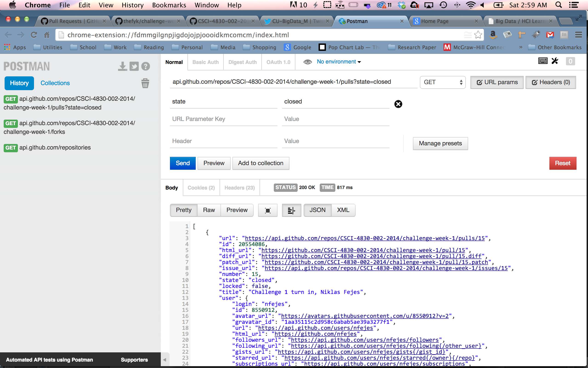This screenshot has width=588, height=368.
Task: Toggle URL params editor
Action: [497, 82]
